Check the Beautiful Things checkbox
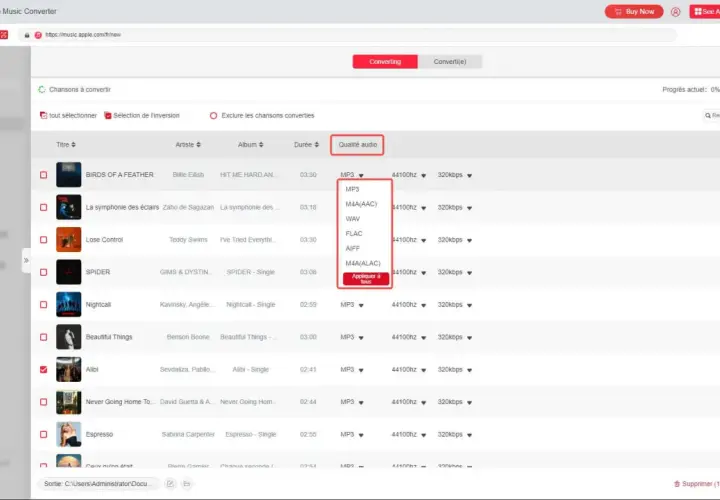The height and width of the screenshot is (500, 720). (44, 337)
